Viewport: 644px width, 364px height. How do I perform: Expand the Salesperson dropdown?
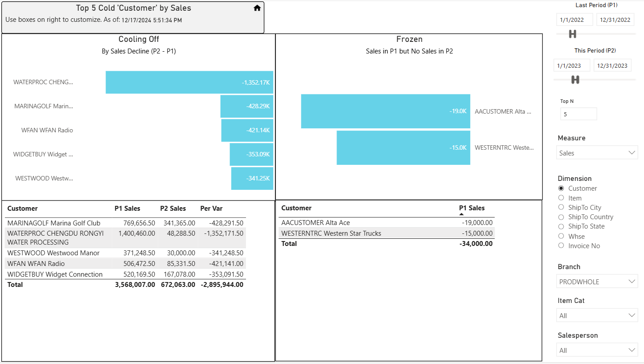[597, 350]
